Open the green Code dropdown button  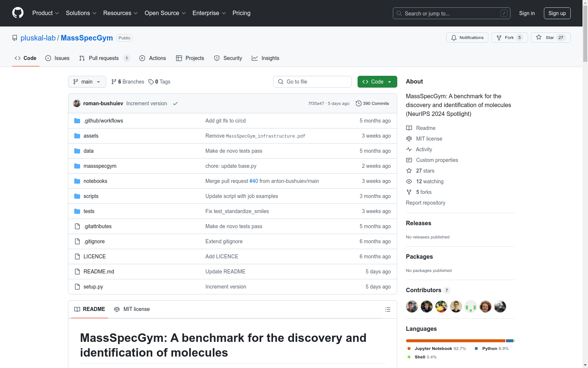pos(377,82)
